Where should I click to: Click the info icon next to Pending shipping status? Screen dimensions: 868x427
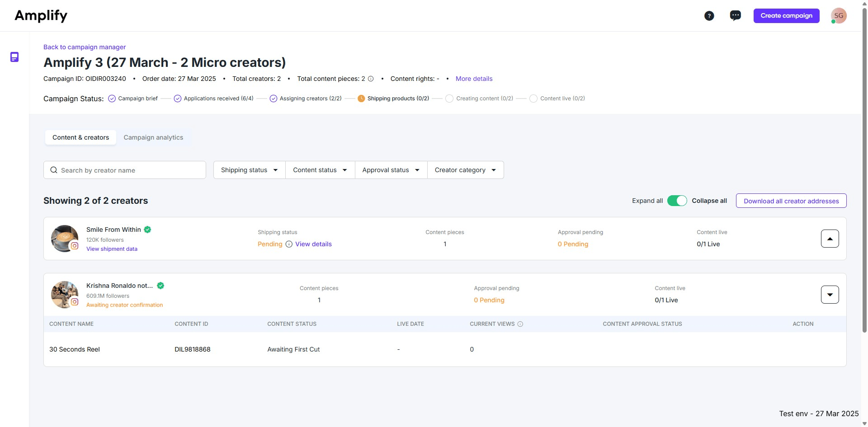click(289, 244)
